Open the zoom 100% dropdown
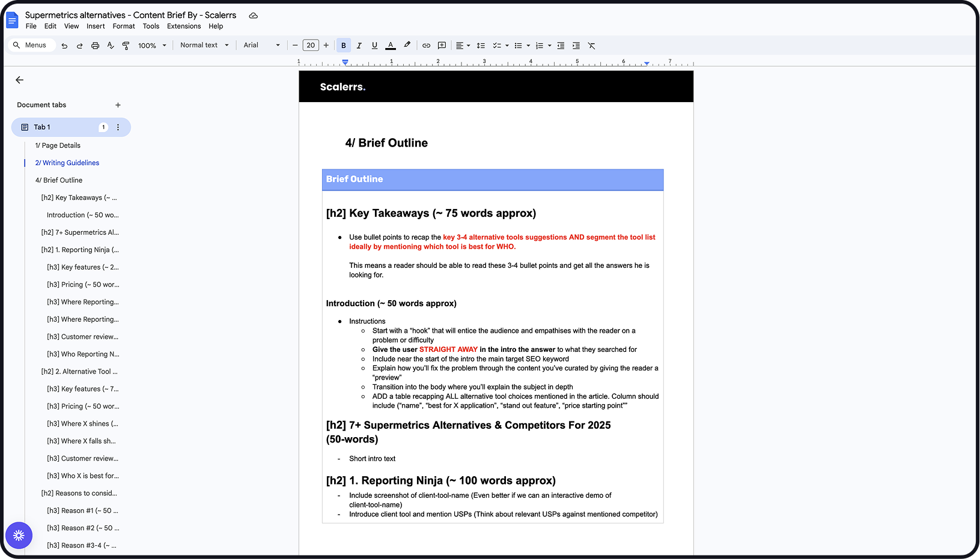 pyautogui.click(x=153, y=46)
